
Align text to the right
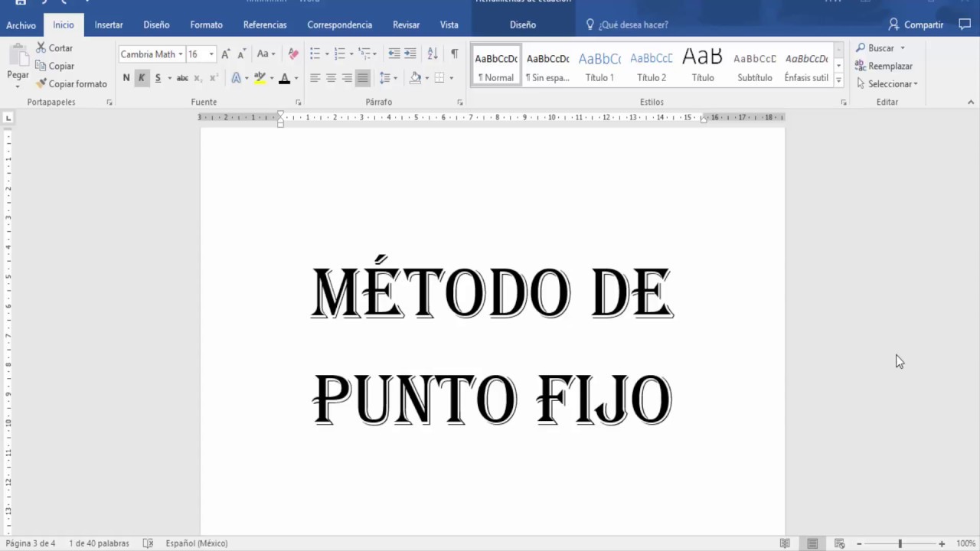click(347, 78)
